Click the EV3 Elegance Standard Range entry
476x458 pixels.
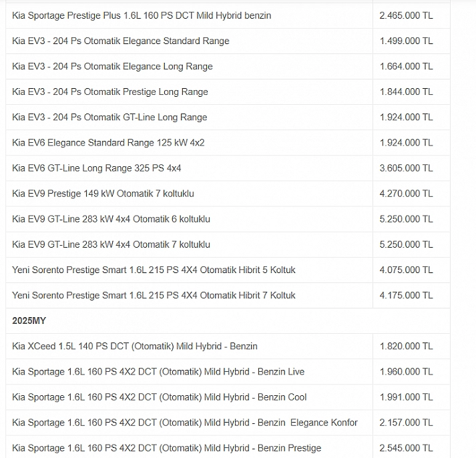click(x=228, y=41)
